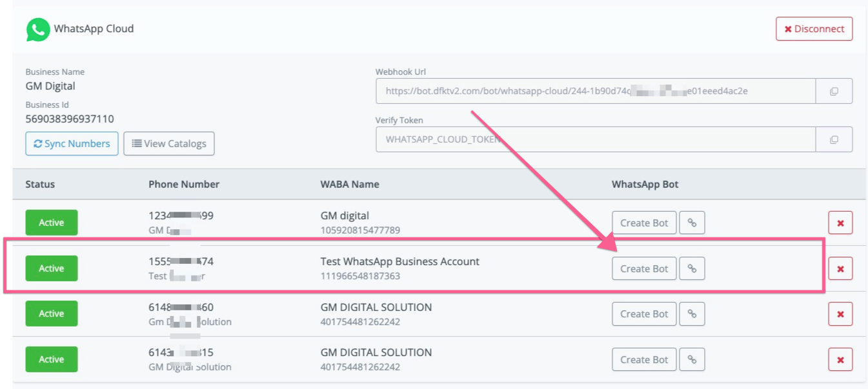The height and width of the screenshot is (389, 868).
Task: Select the GM Digital business name
Action: (50, 86)
